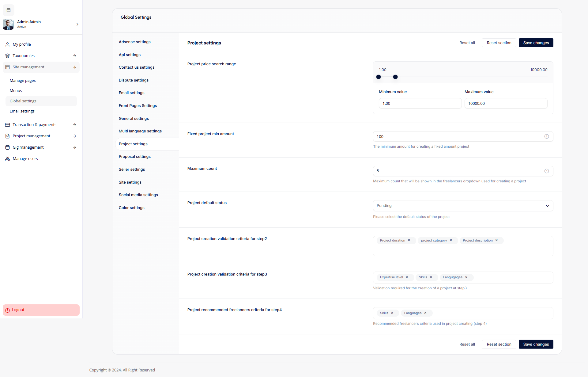Click info icon in Maximum count field
588x377 pixels.
(x=546, y=171)
